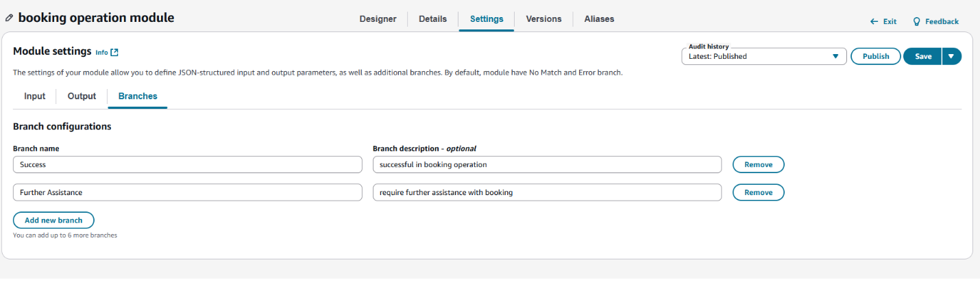Go to the Versions tab
The image size is (980, 282).
[x=543, y=19]
